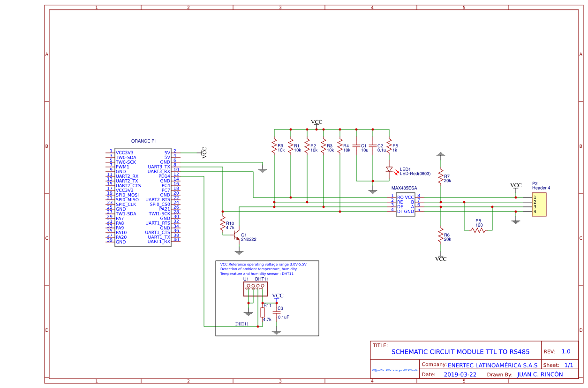Click the ground symbol under Q1 transistor
The width and height of the screenshot is (588, 388).
coord(239,251)
